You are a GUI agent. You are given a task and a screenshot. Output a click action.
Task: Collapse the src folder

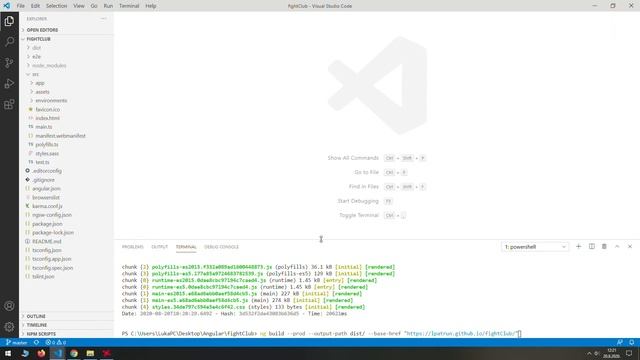tap(68, 74)
